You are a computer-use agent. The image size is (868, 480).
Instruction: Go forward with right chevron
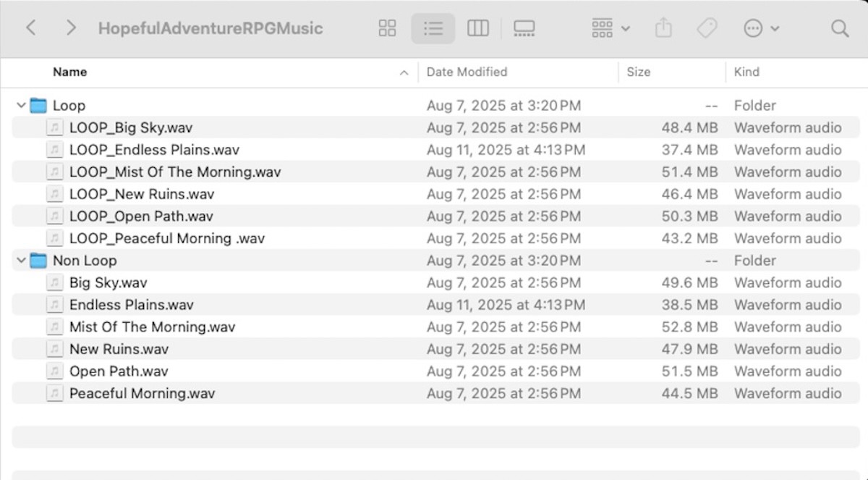[70, 28]
